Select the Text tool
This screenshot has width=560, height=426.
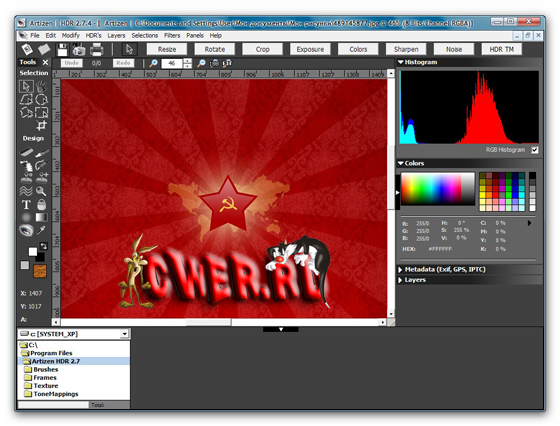pos(26,205)
